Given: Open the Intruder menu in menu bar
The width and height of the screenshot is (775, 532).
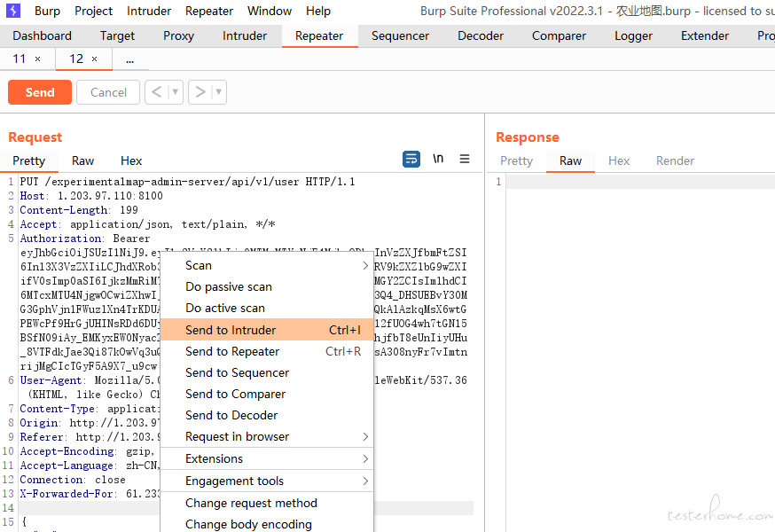Looking at the screenshot, I should (149, 11).
